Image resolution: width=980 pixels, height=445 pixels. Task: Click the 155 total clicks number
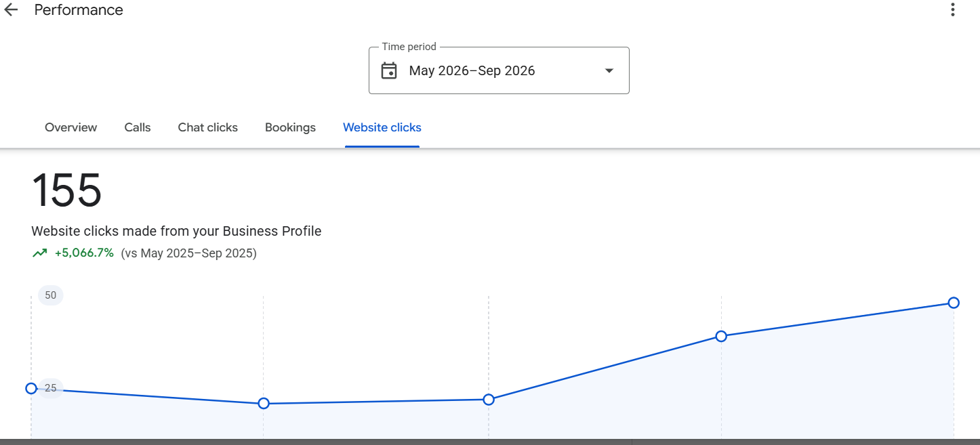(66, 190)
